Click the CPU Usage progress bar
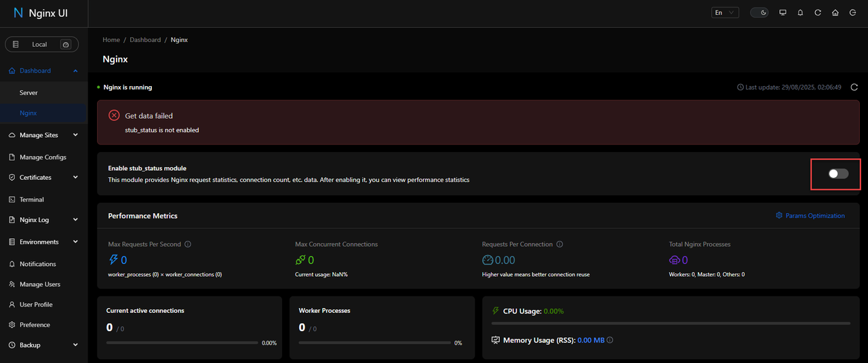Screen dimensions: 868x363 coord(670,324)
